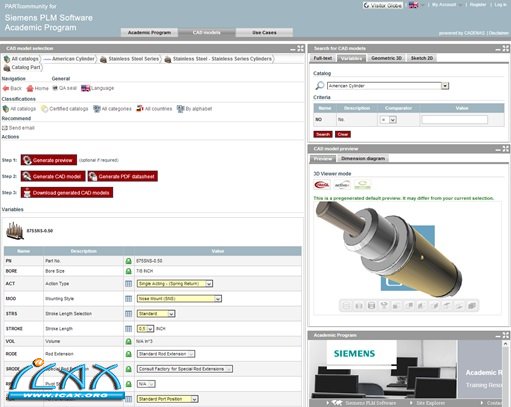
Task: Choose the green third 3D viewer mode icon
Action: click(362, 185)
